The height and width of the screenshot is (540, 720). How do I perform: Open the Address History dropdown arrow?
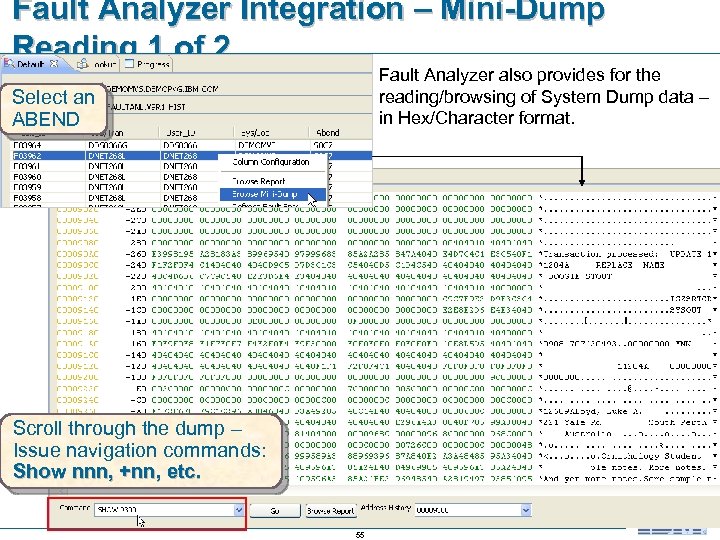click(526, 510)
